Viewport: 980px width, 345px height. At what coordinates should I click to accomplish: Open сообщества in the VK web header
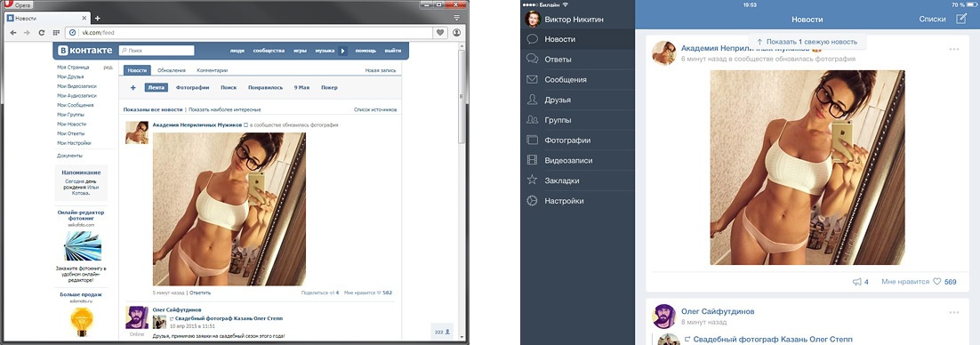coord(269,51)
